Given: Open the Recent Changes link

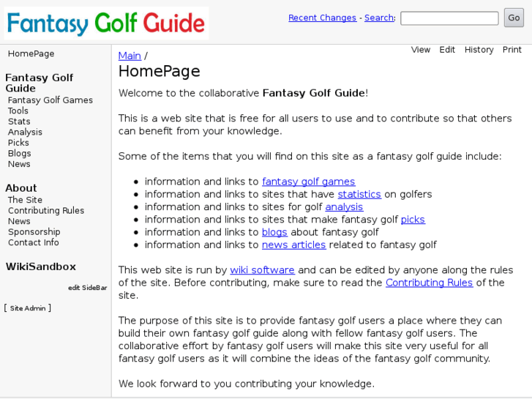Looking at the screenshot, I should (322, 18).
